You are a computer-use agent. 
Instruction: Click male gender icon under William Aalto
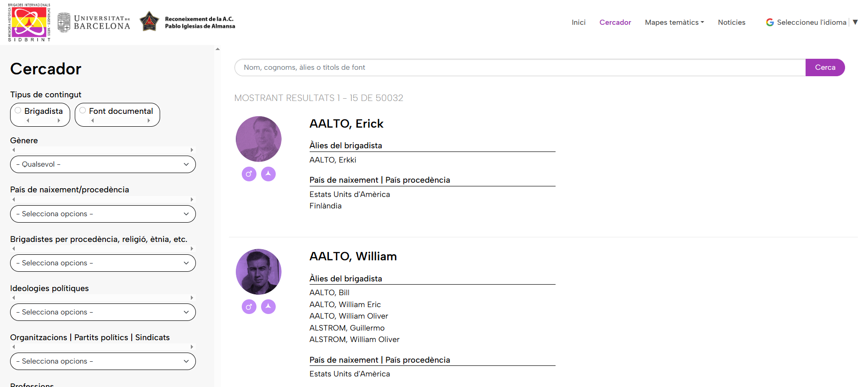pyautogui.click(x=249, y=307)
